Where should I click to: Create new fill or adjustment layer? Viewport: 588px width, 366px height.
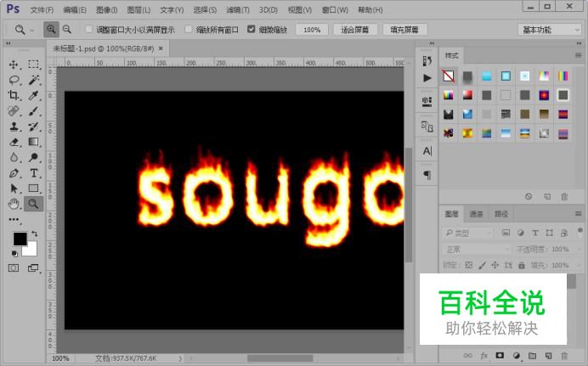click(517, 356)
